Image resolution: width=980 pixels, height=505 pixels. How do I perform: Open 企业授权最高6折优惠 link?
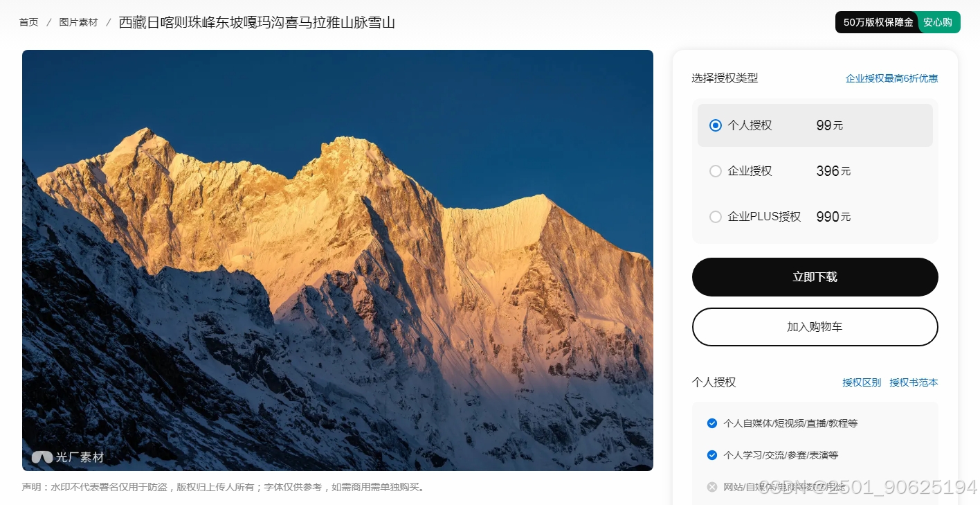click(891, 78)
